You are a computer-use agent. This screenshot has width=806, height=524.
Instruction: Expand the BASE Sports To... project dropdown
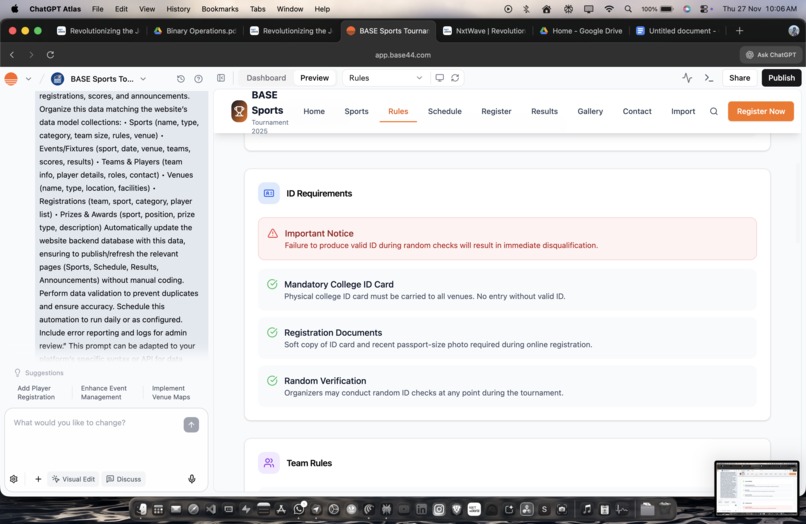coord(143,79)
